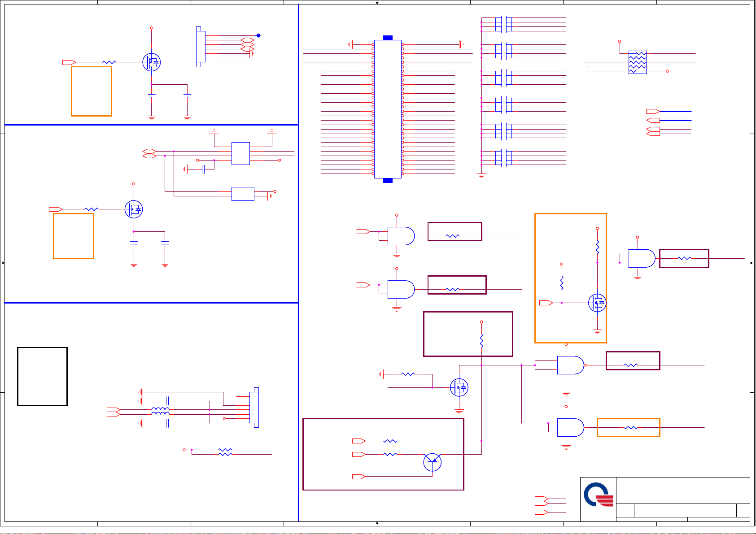Screen dimensions: 756x534
Task: Select the topmost AND gate symbol
Action: point(400,236)
